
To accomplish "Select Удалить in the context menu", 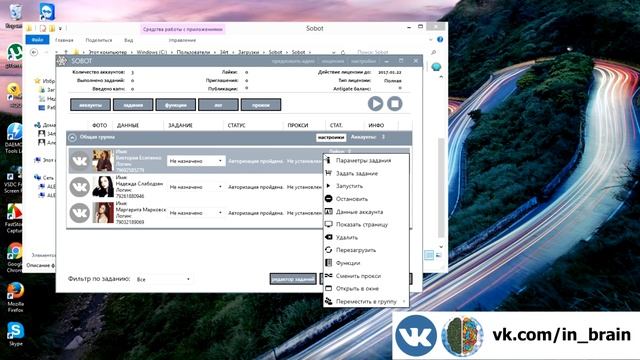I will pos(366,237).
